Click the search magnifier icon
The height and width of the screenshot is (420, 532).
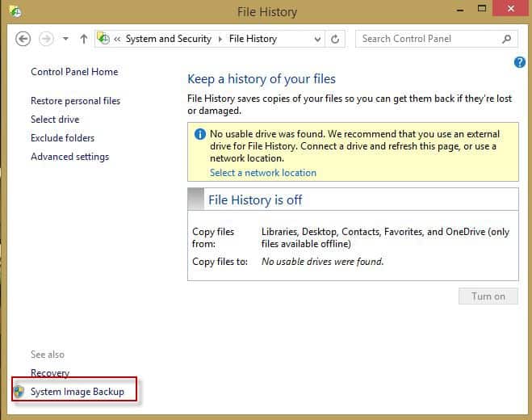click(x=506, y=39)
